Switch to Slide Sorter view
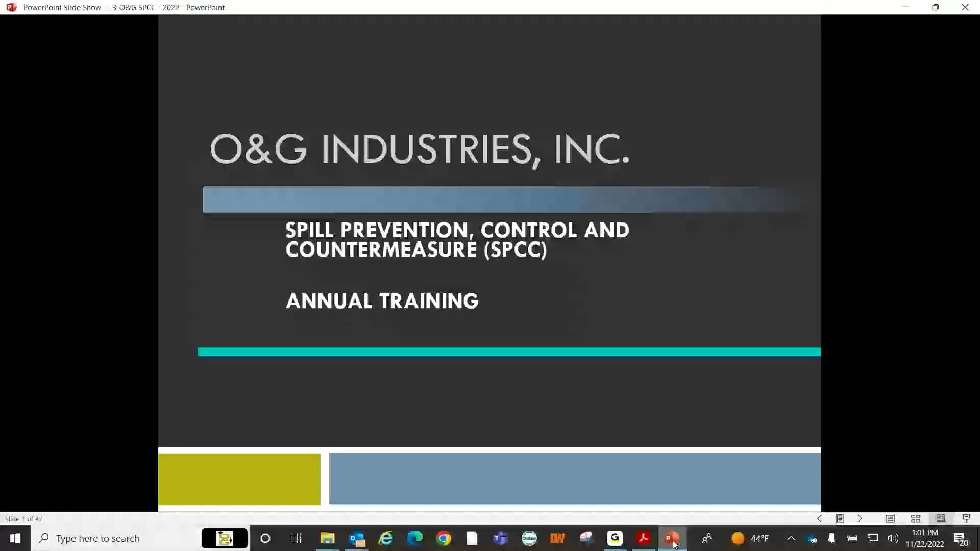Viewport: 980px width, 551px height. [915, 518]
